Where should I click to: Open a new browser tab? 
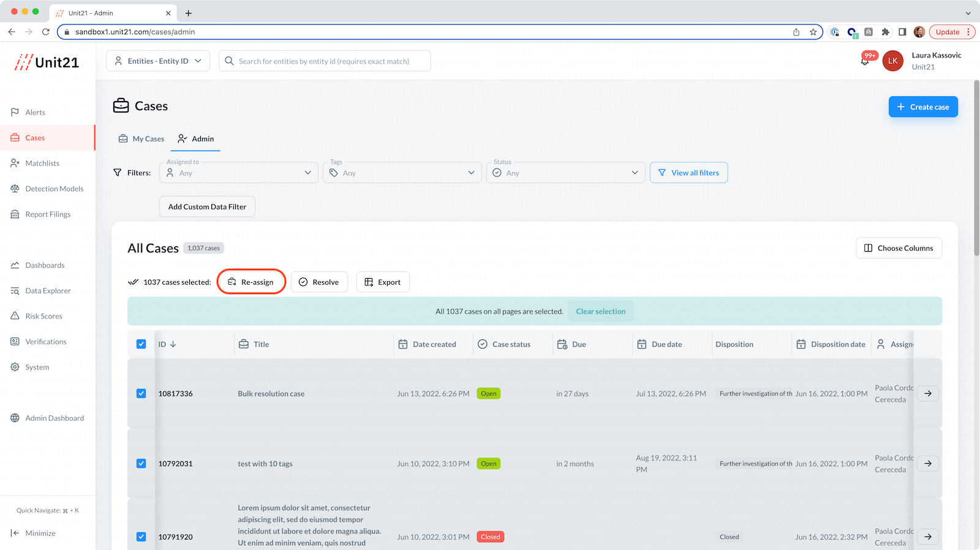[x=188, y=13]
